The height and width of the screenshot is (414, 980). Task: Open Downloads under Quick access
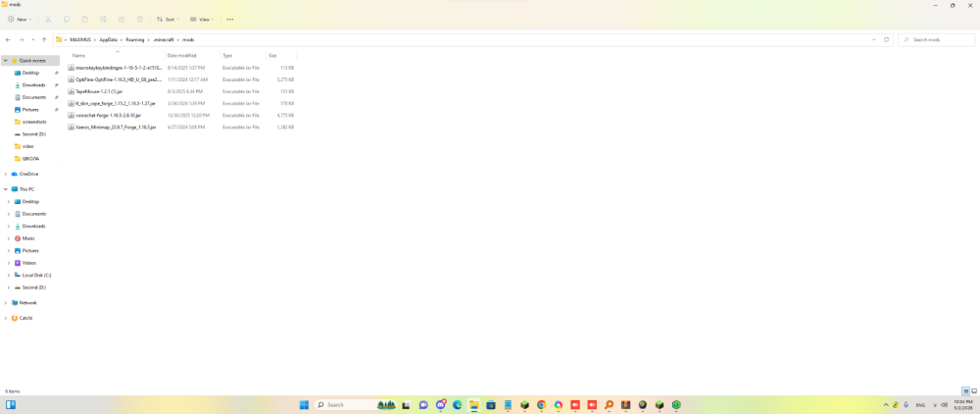pyautogui.click(x=33, y=85)
